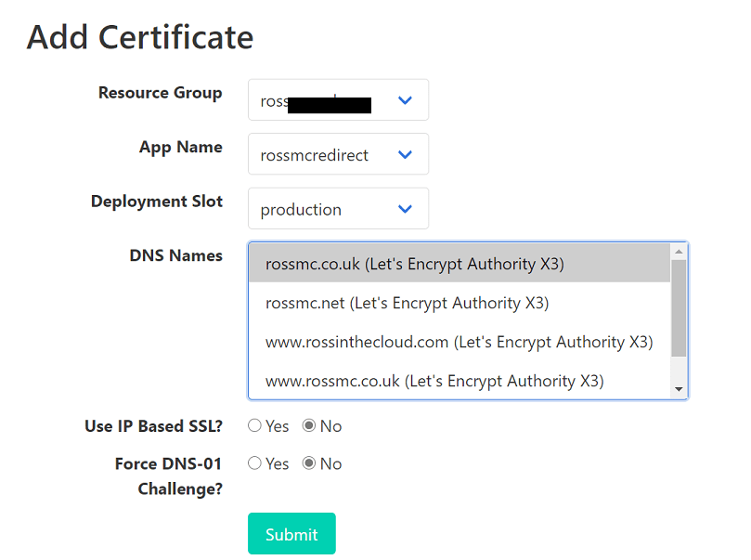
Task: Click the DNS Names list scrollbar thumb
Action: pyautogui.click(x=679, y=308)
